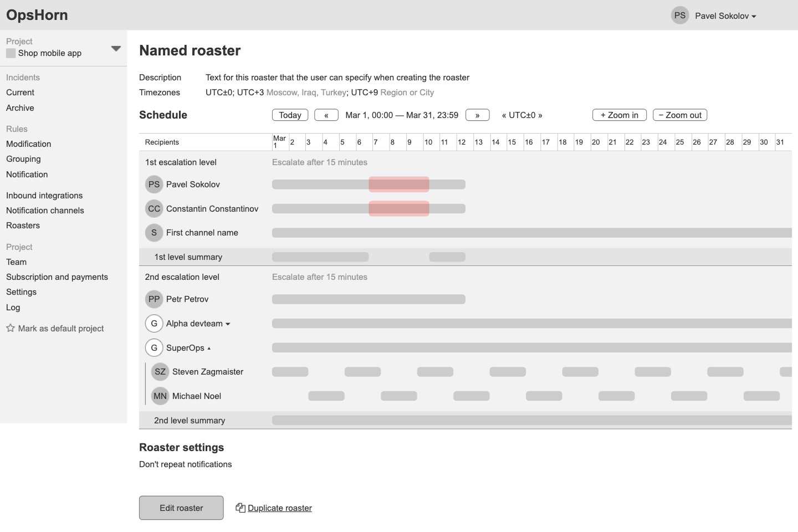Click Mark as default project
The width and height of the screenshot is (798, 532).
point(61,329)
